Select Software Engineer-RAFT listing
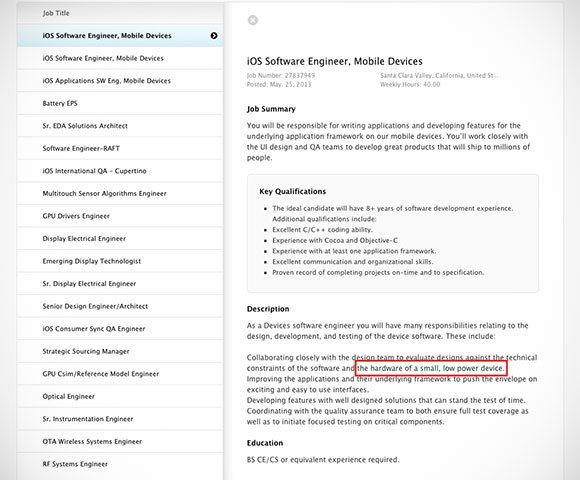Image resolution: width=580 pixels, height=480 pixels. click(120, 148)
